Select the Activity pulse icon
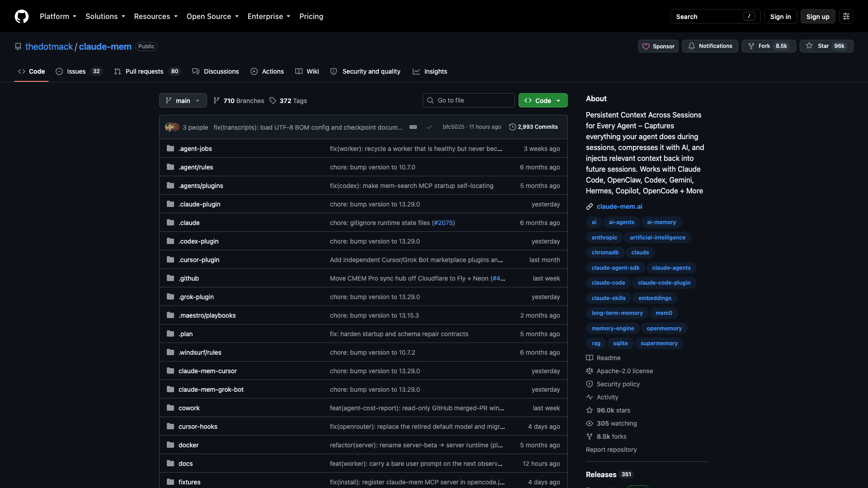This screenshot has width=868, height=488. pyautogui.click(x=590, y=397)
